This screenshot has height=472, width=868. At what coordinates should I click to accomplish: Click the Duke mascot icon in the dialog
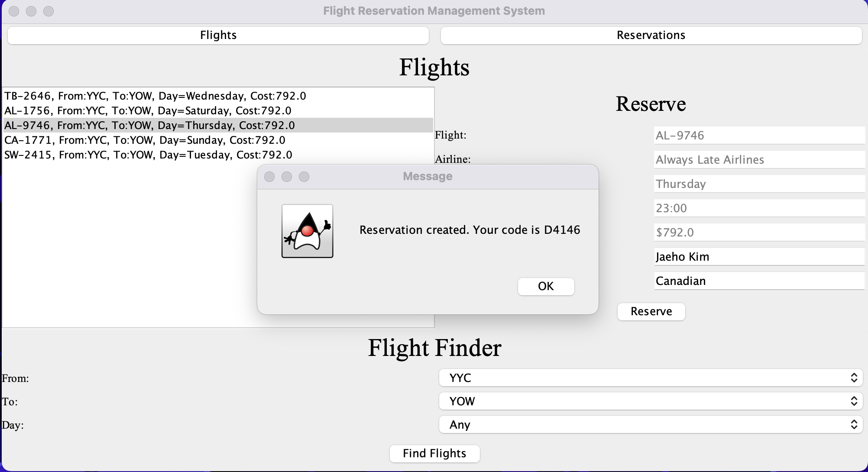coord(307,231)
